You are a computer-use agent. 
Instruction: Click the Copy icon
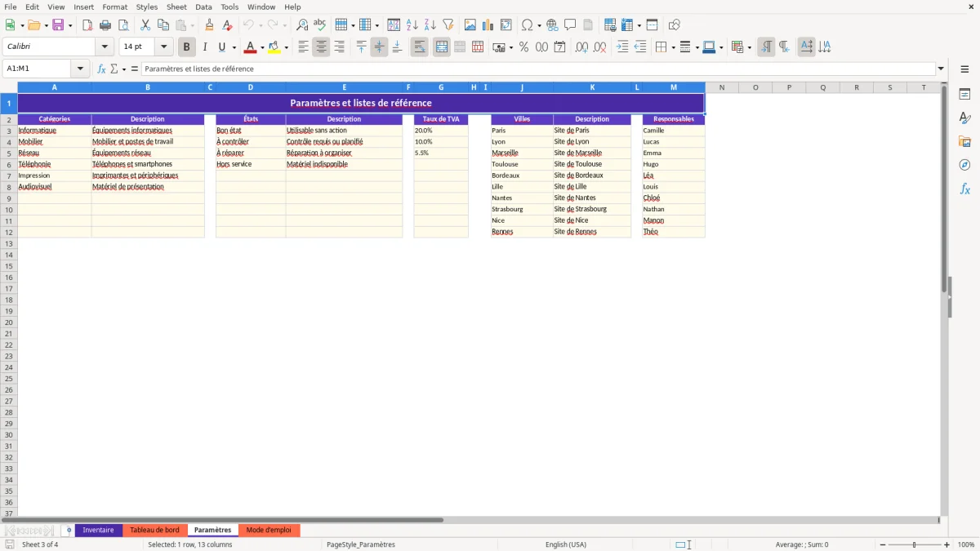(163, 25)
